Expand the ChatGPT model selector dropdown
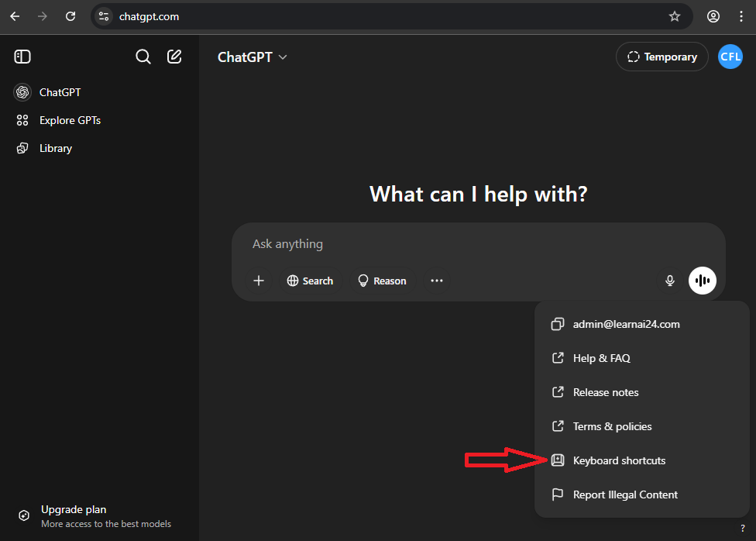This screenshot has width=756, height=541. 253,57
